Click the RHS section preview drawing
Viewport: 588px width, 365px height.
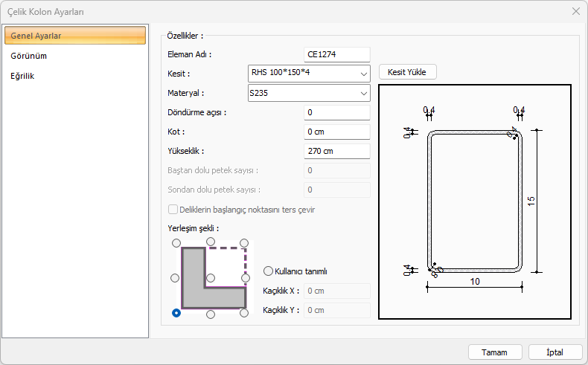click(x=475, y=201)
